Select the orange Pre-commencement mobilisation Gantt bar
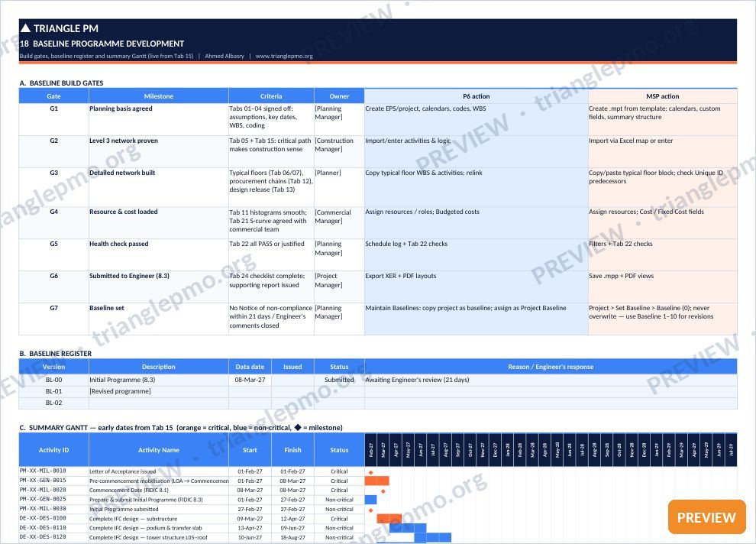The height and width of the screenshot is (544, 756). [377, 481]
